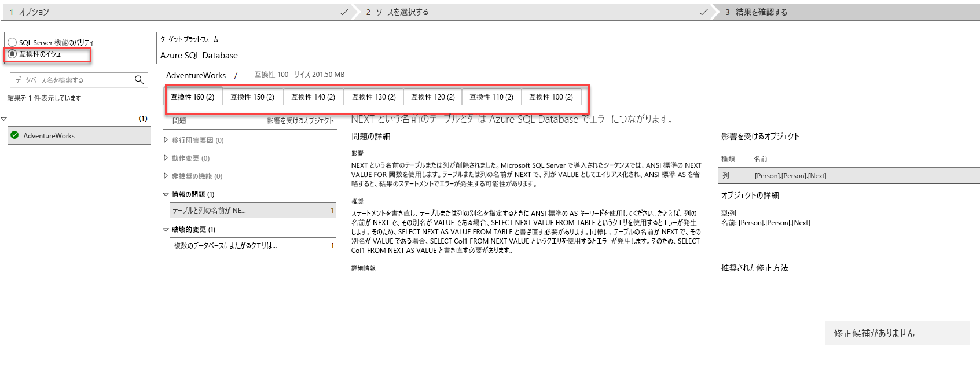The image size is (980, 368).
Task: Click checkmark icon on ソースを選択する step
Action: (x=704, y=12)
